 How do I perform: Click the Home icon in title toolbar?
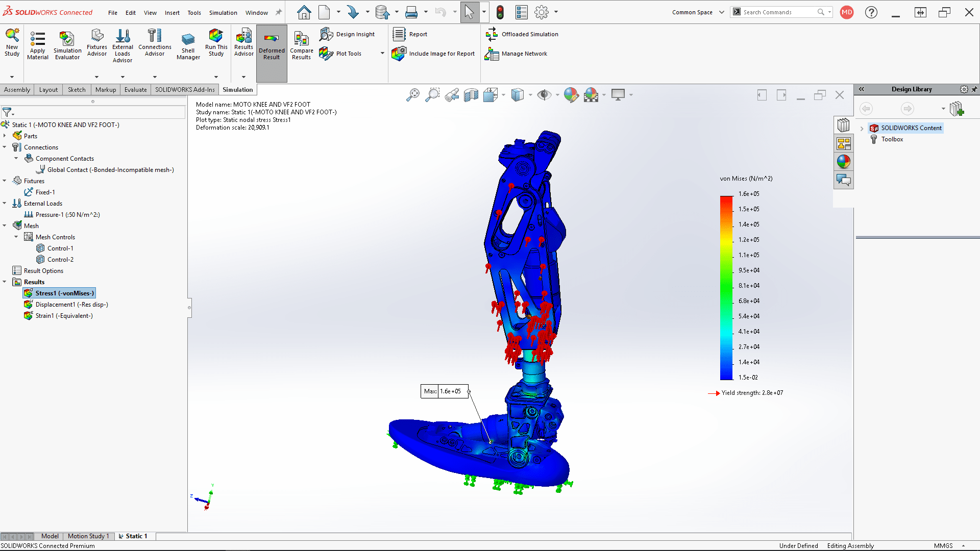304,12
